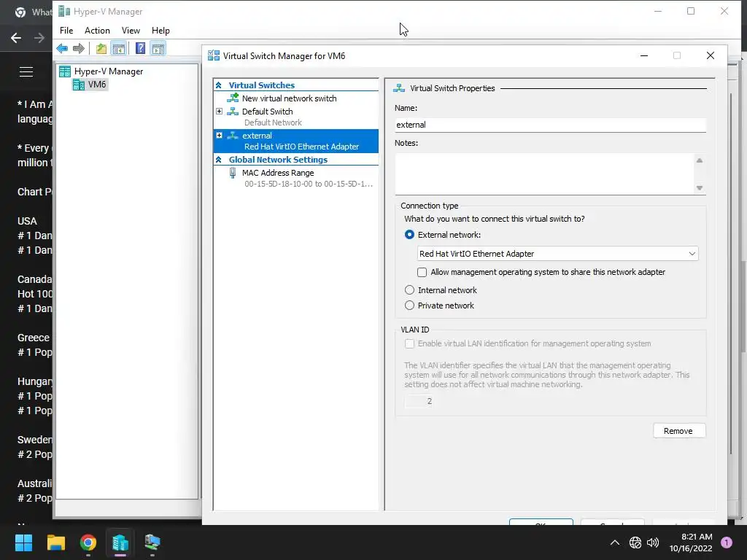Click the Hyper-V Manager title bar icon
This screenshot has width=747, height=560.
[64, 11]
